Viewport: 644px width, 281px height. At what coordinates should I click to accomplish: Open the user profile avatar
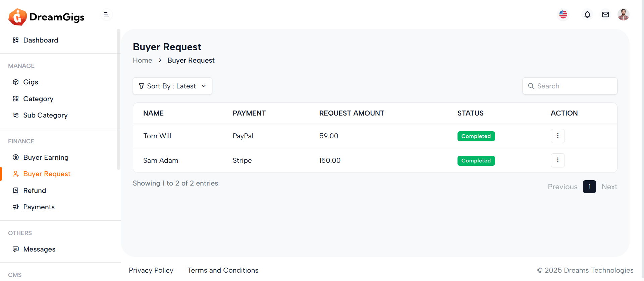pos(623,15)
